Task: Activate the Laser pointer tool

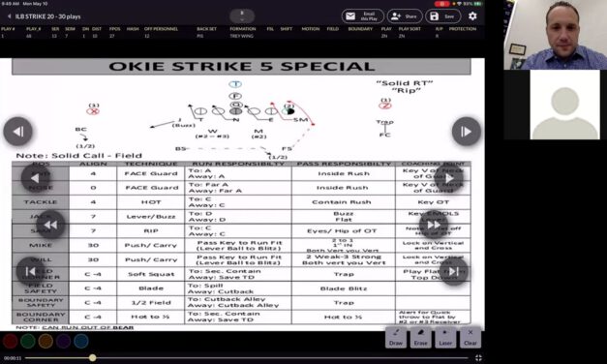Action: coord(445,337)
